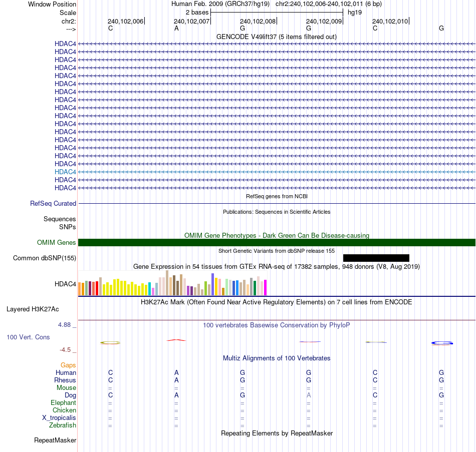The width and height of the screenshot is (476, 452).
Task: Click the RefSeq Curated track label
Action: pyautogui.click(x=53, y=204)
